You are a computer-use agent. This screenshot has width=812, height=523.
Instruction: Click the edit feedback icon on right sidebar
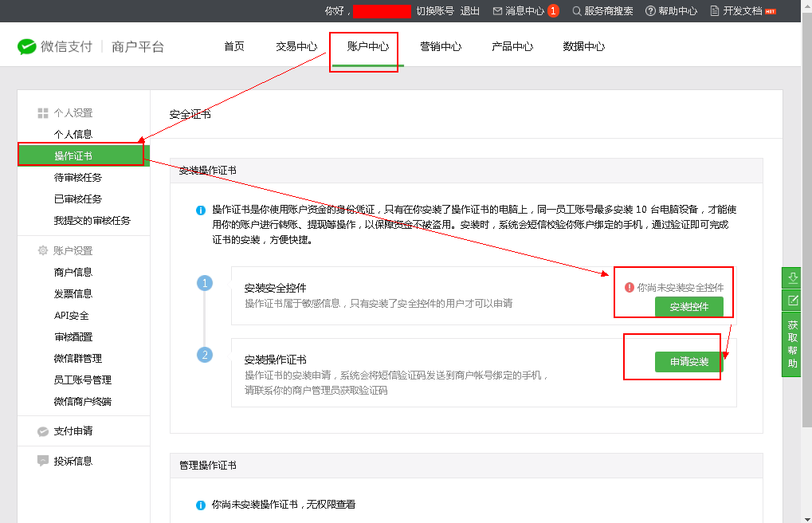[x=792, y=301]
